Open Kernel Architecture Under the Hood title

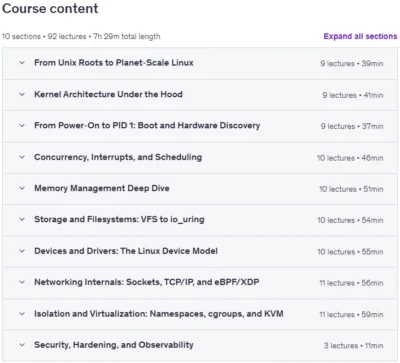pos(108,94)
